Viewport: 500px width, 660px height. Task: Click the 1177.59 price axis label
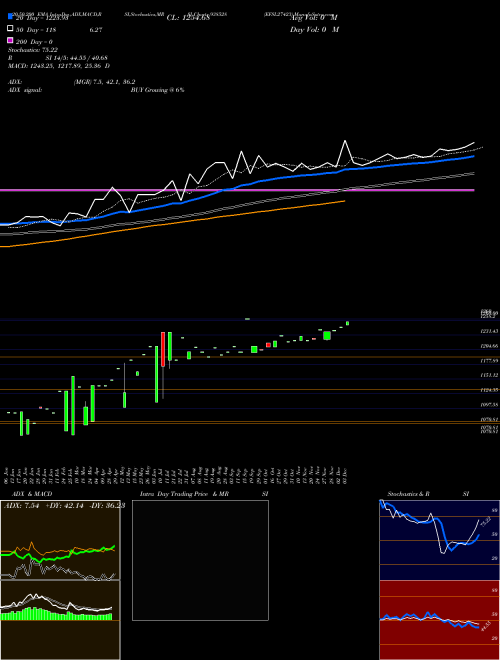click(489, 361)
